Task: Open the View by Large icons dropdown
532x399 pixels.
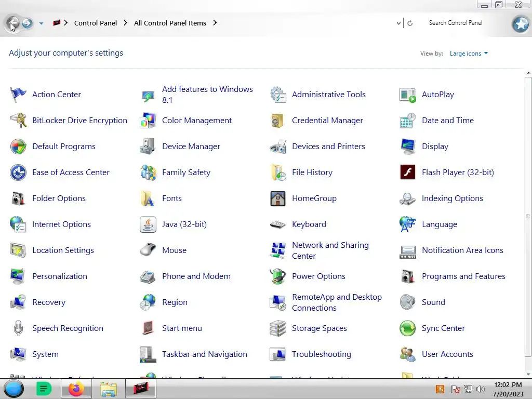Action: coord(469,54)
